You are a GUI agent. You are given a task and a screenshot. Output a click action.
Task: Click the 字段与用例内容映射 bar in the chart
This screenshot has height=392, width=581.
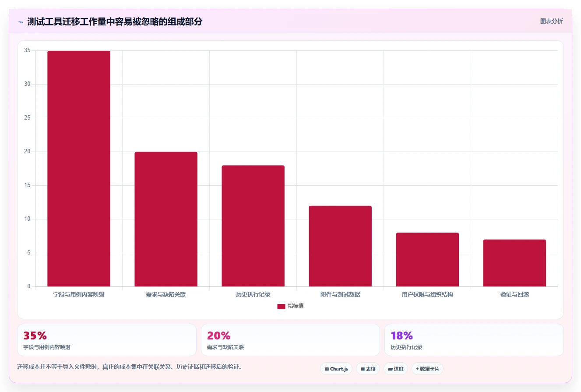click(79, 169)
